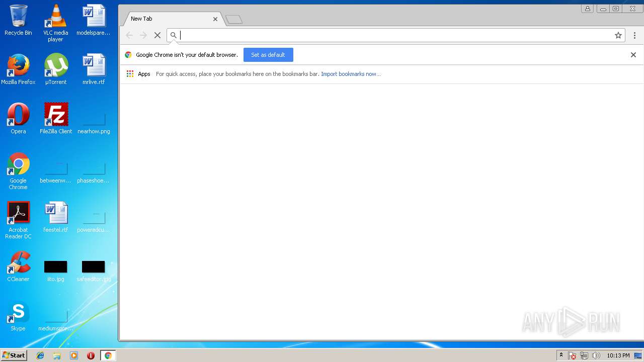The image size is (644, 362).
Task: Open the Apps shortcut in bookmarks bar
Action: click(138, 74)
